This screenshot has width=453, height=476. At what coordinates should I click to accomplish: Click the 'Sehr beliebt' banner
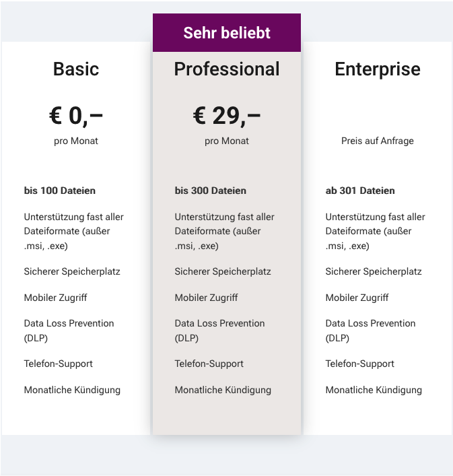[227, 33]
